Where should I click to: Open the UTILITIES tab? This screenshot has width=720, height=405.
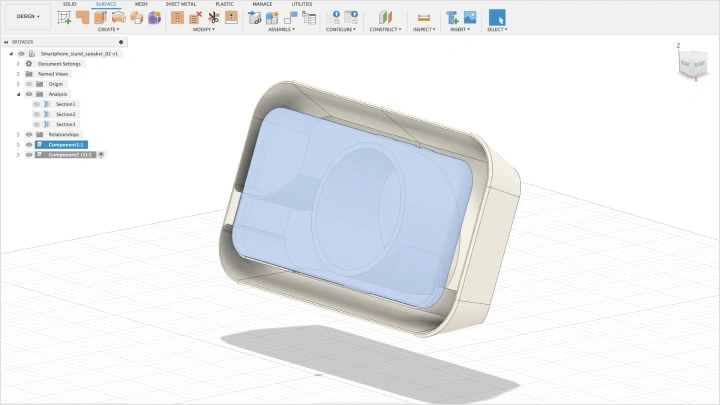(301, 4)
